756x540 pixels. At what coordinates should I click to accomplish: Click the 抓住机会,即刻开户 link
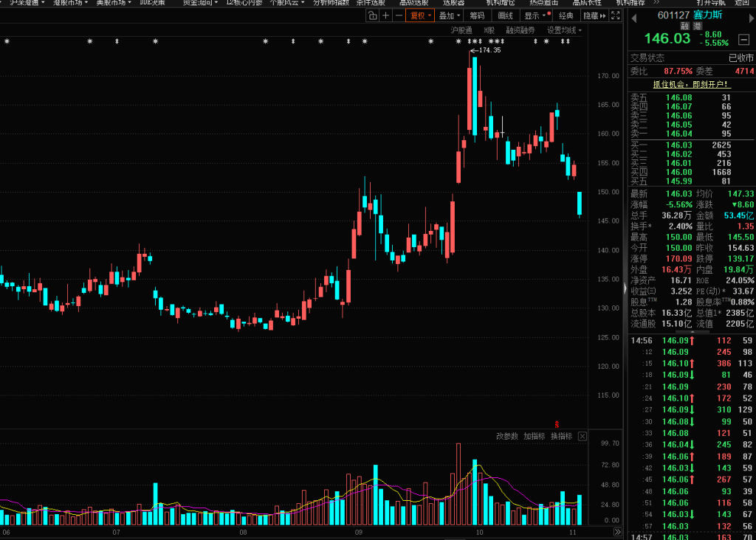click(x=691, y=84)
